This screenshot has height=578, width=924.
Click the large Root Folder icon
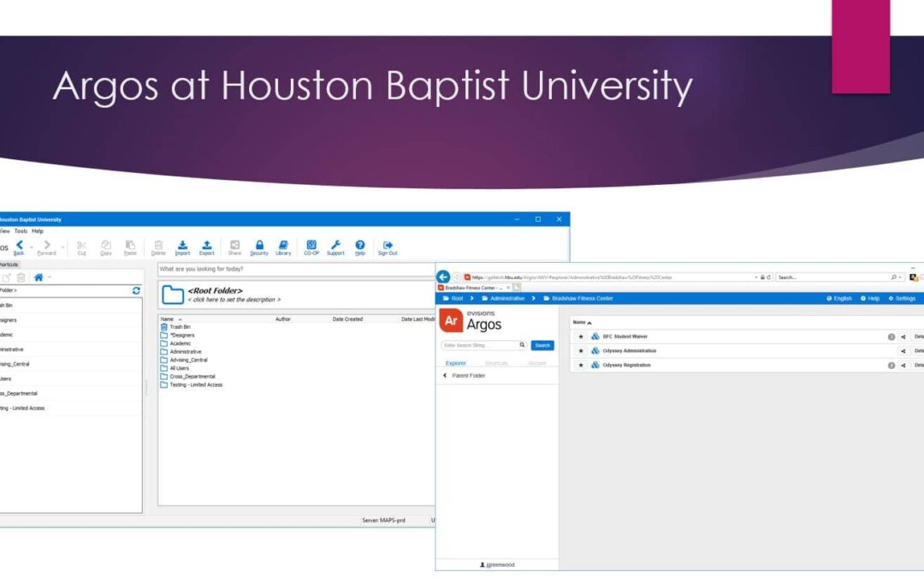click(x=173, y=295)
